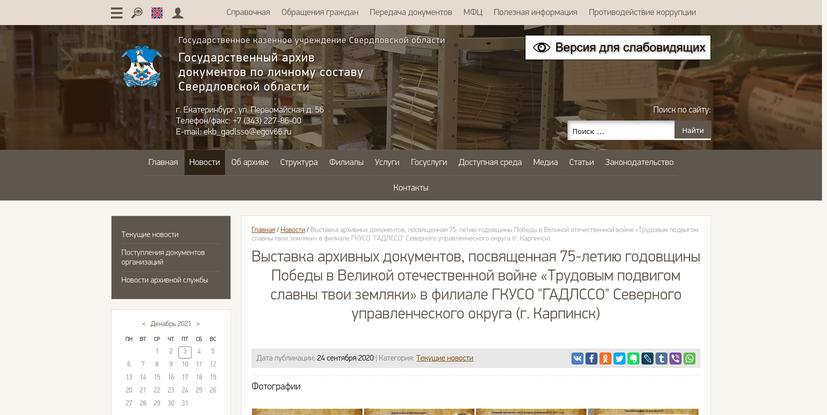Viewport: 827px width, 415px height.
Task: Open the user account icon
Action: tap(178, 13)
